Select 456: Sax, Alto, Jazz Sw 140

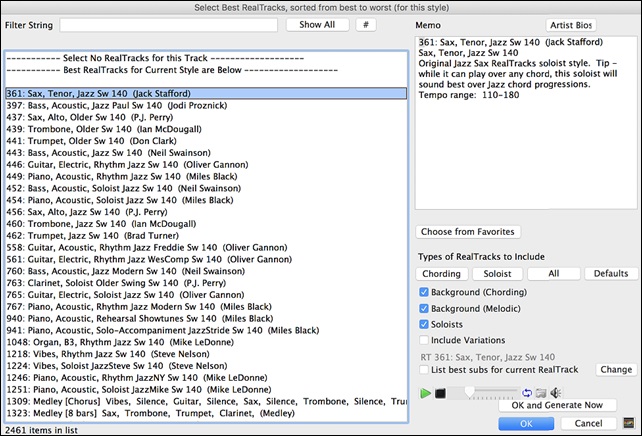click(x=206, y=212)
